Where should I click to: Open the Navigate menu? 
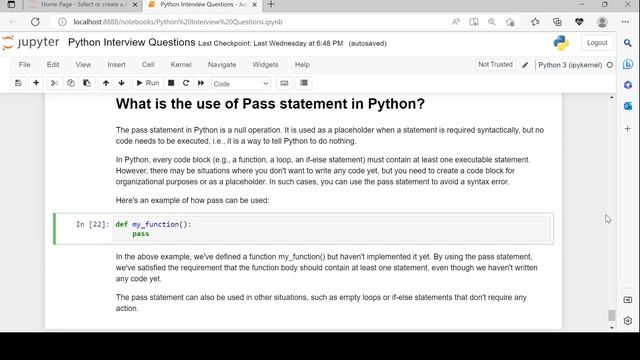pyautogui.click(x=222, y=64)
